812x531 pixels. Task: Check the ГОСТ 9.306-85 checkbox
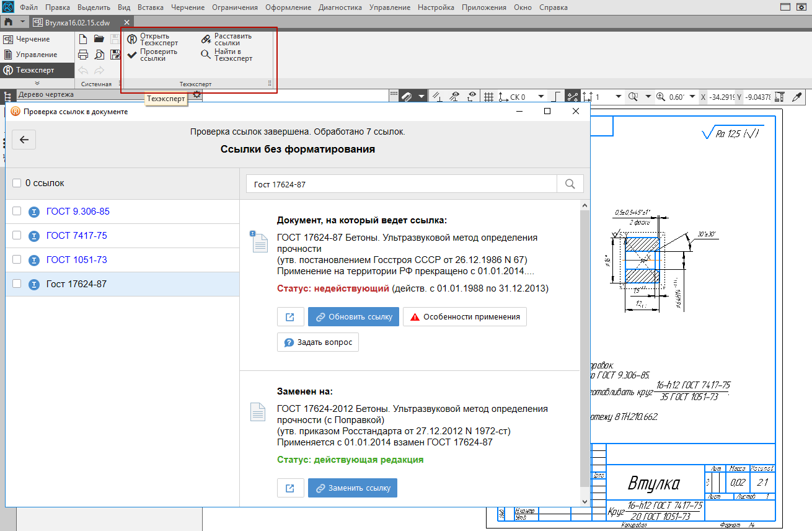click(17, 212)
